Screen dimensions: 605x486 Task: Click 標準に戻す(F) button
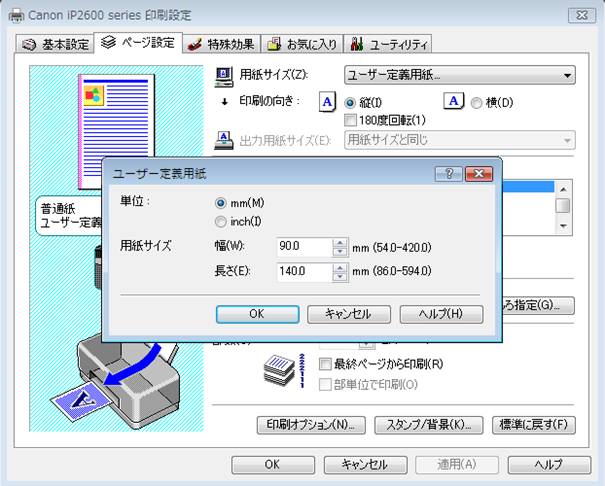click(534, 425)
